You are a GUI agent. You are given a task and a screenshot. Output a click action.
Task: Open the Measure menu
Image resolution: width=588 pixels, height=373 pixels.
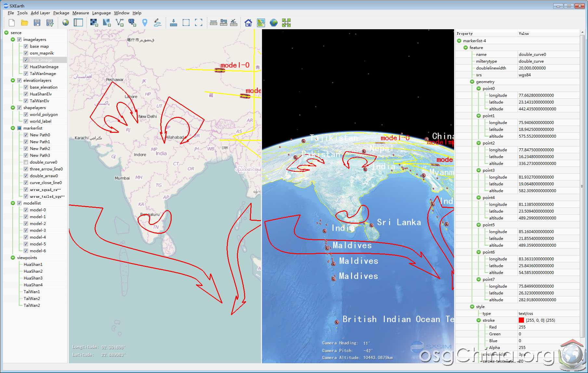pyautogui.click(x=81, y=13)
